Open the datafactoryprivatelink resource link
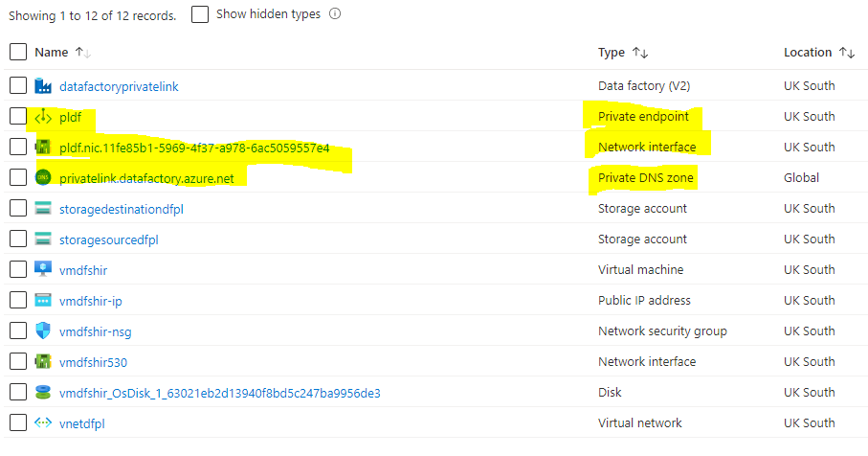This screenshot has height=456, width=868. pyautogui.click(x=119, y=86)
